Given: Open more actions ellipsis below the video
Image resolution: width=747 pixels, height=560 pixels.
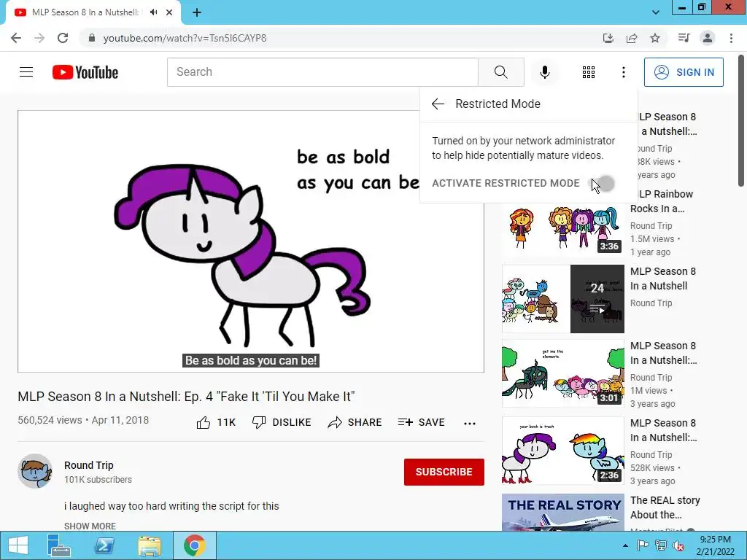Looking at the screenshot, I should pos(470,424).
